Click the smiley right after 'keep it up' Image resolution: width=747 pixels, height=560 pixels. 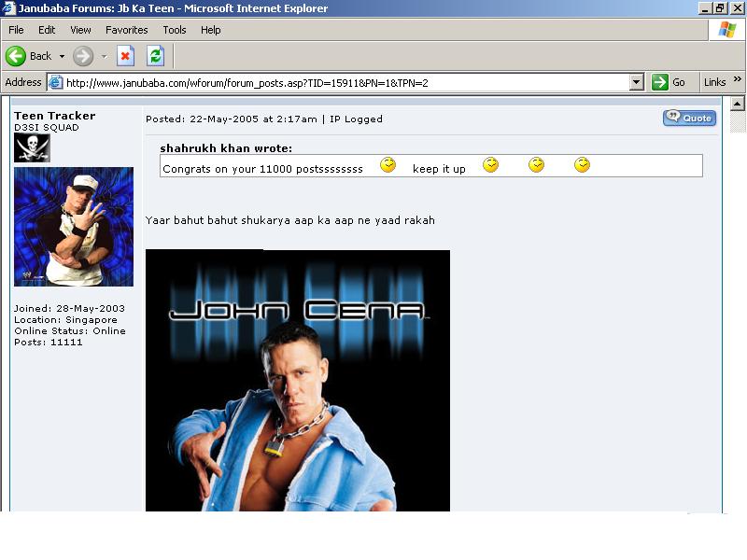(x=491, y=165)
